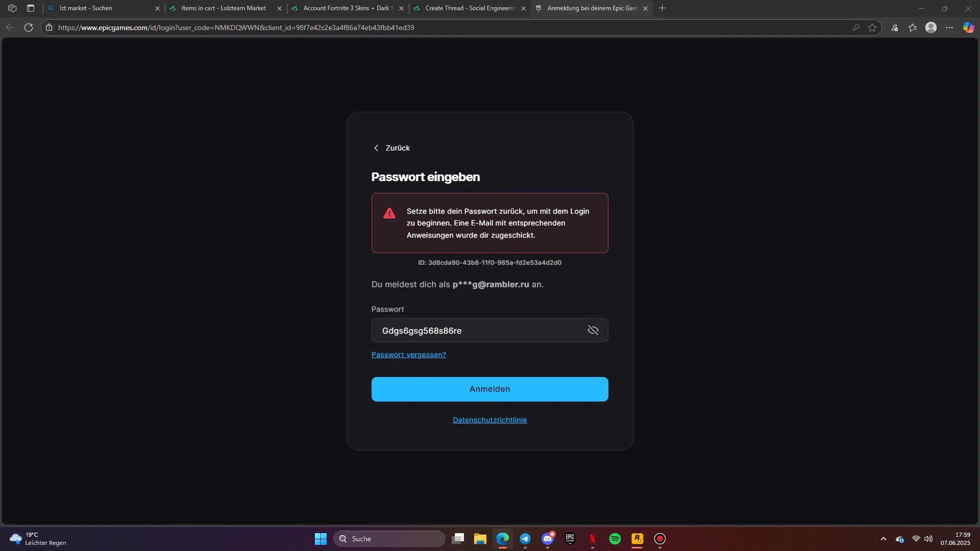The height and width of the screenshot is (551, 980).
Task: Open browser extensions icon
Action: coord(894,28)
